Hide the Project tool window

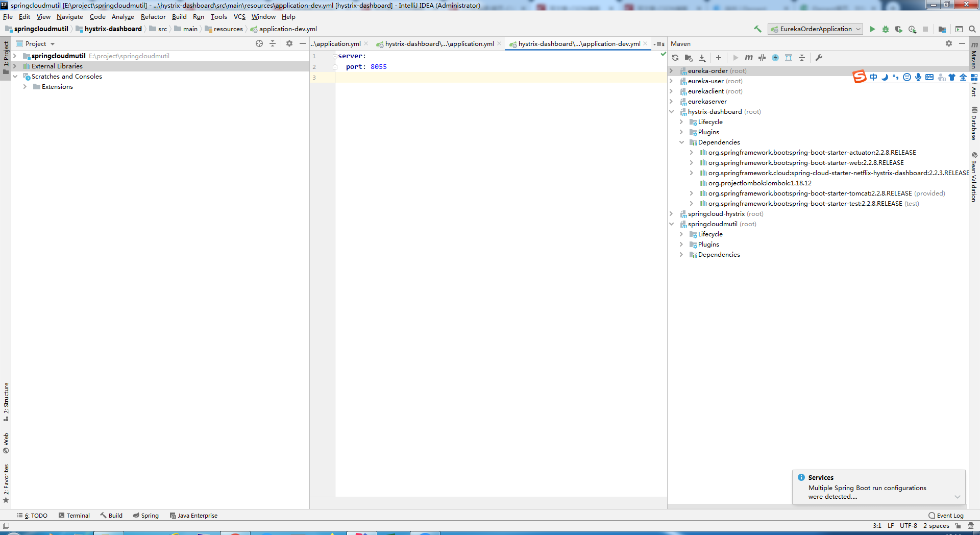(303, 43)
